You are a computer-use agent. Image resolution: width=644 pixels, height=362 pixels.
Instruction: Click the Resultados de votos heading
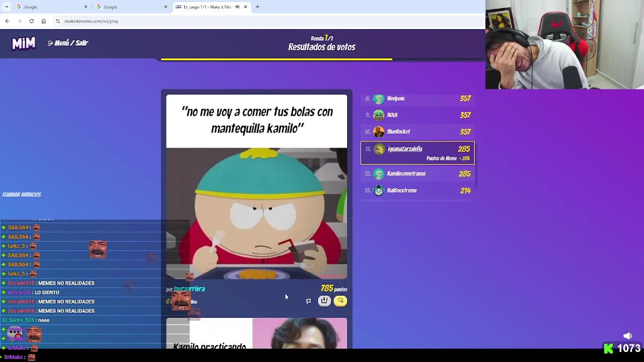tap(322, 47)
